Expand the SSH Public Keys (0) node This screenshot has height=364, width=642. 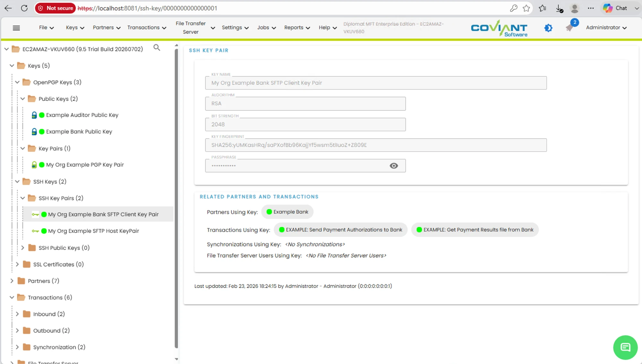click(23, 248)
